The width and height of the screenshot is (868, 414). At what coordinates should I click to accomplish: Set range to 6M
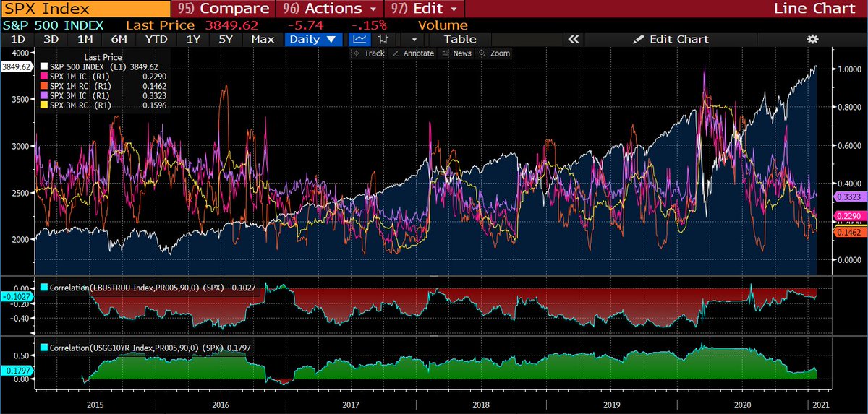pyautogui.click(x=119, y=39)
